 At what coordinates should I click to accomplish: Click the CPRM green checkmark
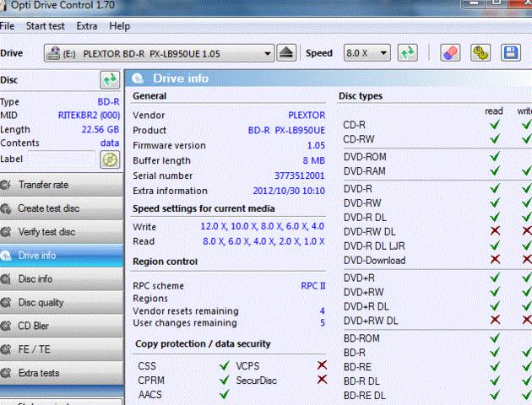[x=225, y=380]
